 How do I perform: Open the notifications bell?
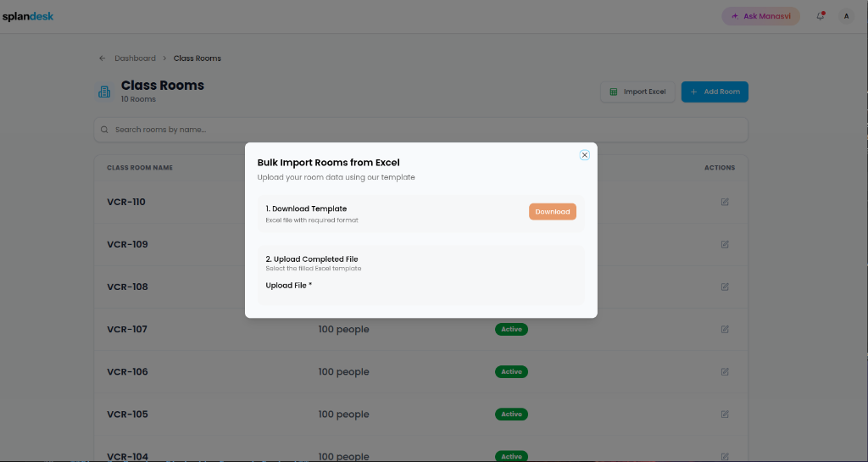pyautogui.click(x=821, y=16)
